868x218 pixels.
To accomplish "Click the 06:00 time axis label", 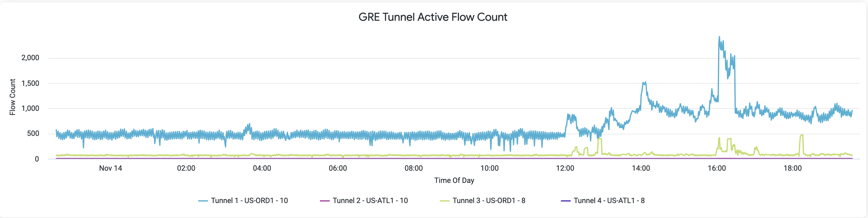I will tap(338, 168).
